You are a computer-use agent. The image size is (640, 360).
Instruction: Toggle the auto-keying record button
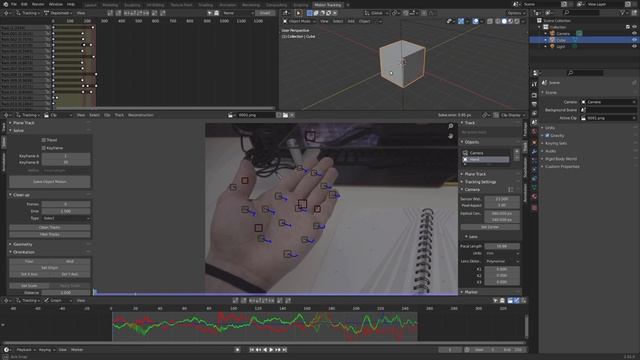pos(238,350)
